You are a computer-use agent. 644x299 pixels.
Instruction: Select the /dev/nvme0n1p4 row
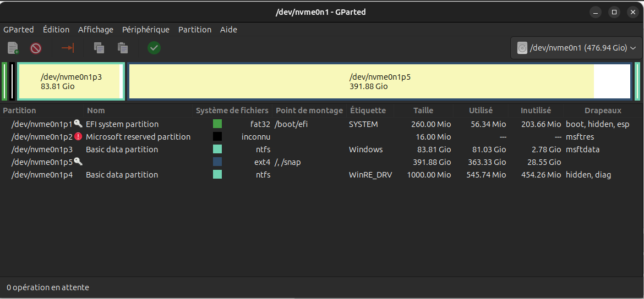pyautogui.click(x=322, y=175)
